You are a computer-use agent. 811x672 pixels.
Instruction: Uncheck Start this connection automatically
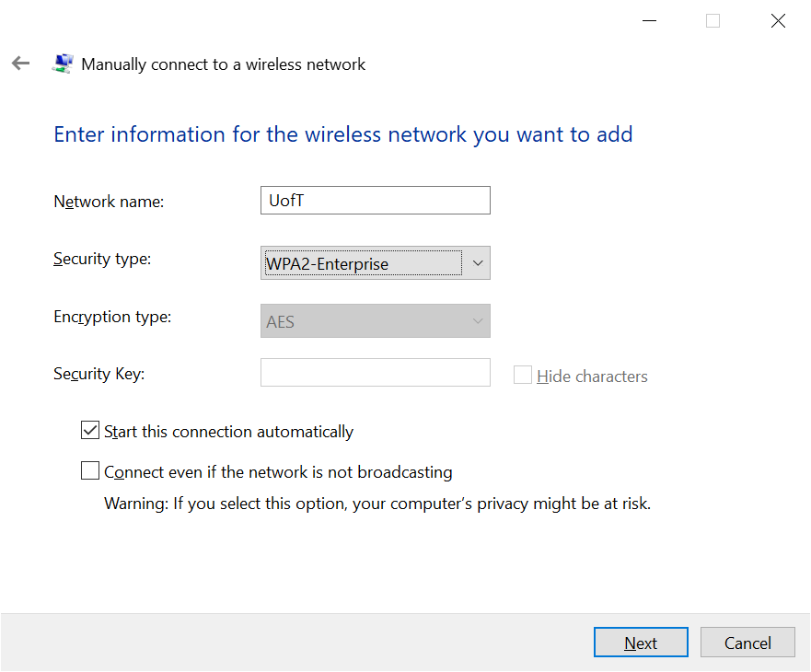pyautogui.click(x=89, y=429)
